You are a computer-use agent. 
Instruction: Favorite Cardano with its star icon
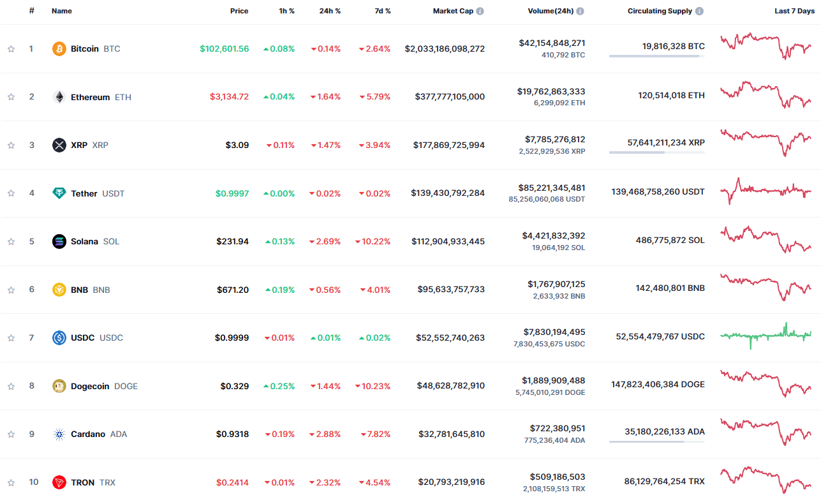11,434
